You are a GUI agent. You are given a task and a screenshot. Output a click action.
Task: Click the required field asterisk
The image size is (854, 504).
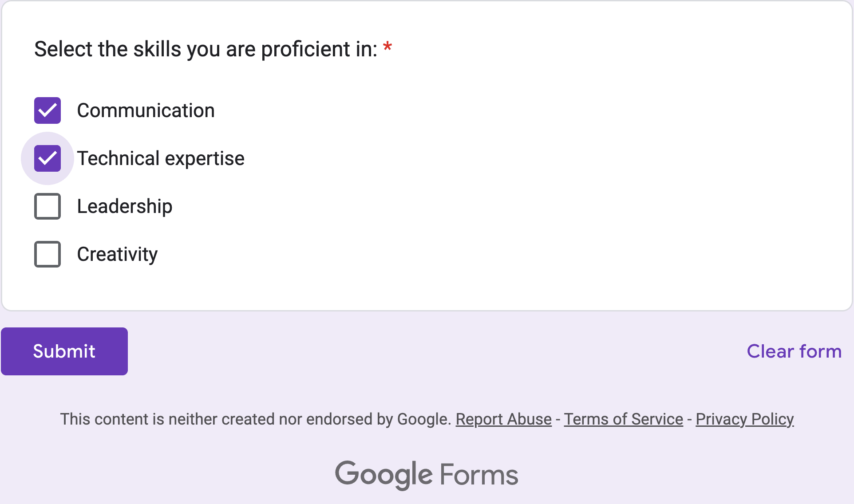[387, 48]
